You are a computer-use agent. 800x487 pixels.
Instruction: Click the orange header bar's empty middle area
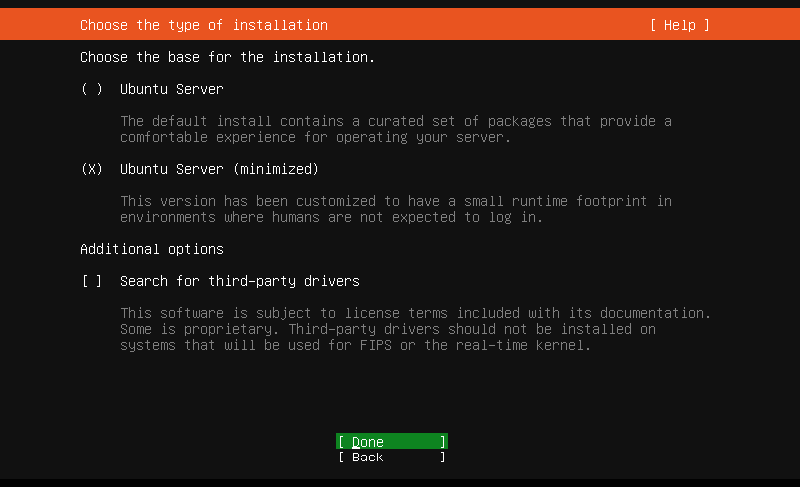pyautogui.click(x=490, y=25)
